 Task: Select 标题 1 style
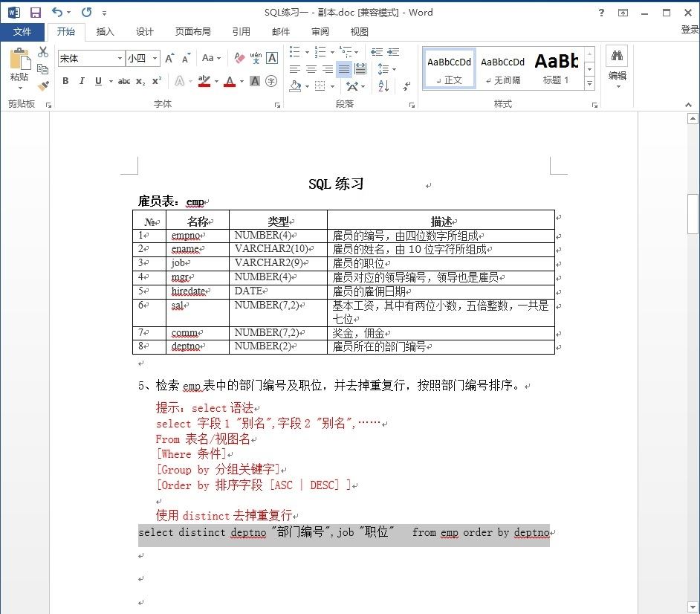pos(557,69)
